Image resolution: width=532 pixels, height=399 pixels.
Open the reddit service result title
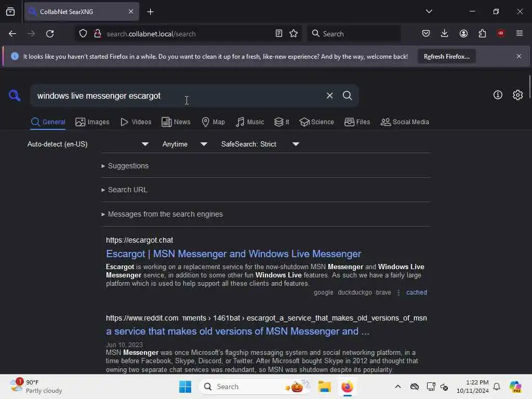pyautogui.click(x=237, y=331)
